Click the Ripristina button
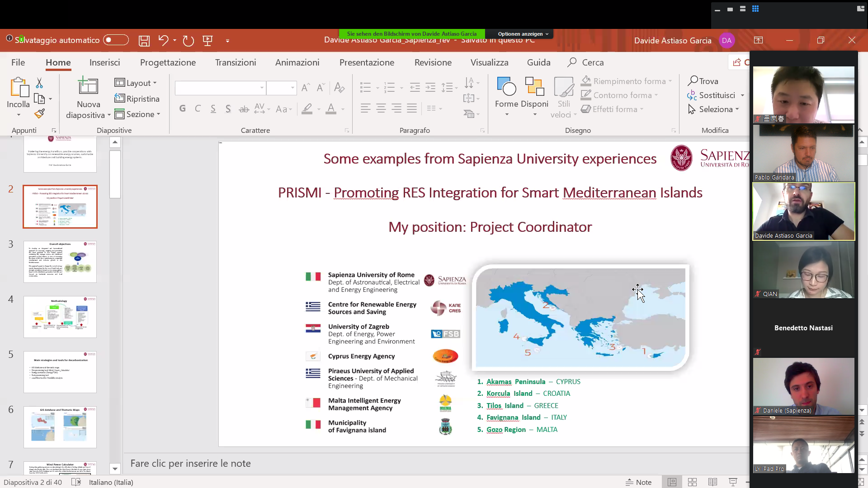868x488 pixels. click(137, 99)
